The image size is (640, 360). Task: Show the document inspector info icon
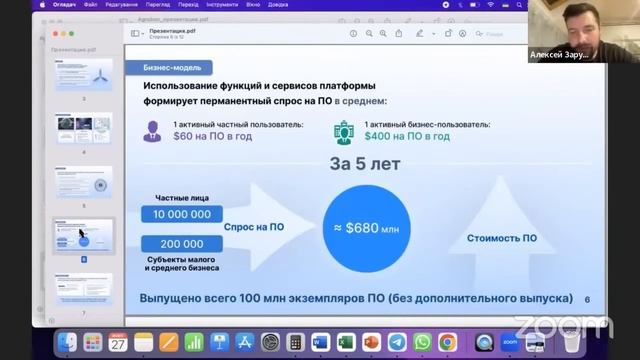[353, 34]
